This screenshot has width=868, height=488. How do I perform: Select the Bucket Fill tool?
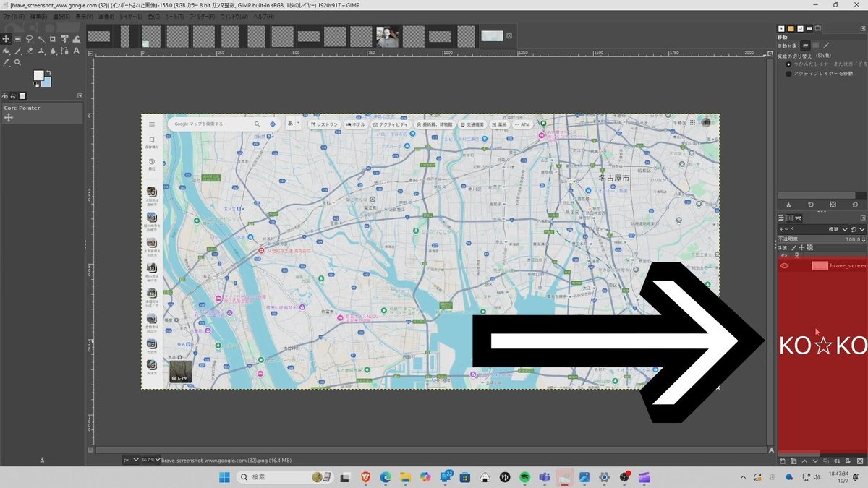(x=6, y=51)
